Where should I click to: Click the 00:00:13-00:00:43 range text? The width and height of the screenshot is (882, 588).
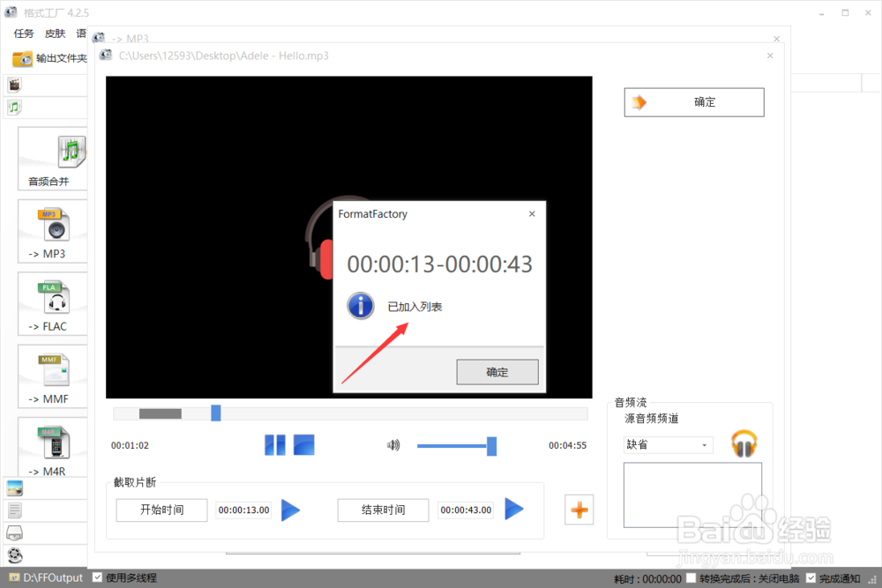[x=439, y=264]
